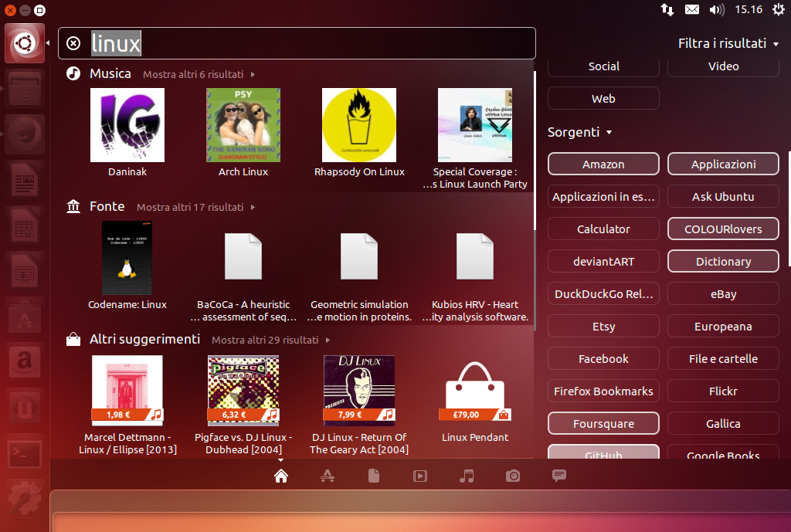The height and width of the screenshot is (532, 791).
Task: Switch to the Music lens icon
Action: (467, 476)
